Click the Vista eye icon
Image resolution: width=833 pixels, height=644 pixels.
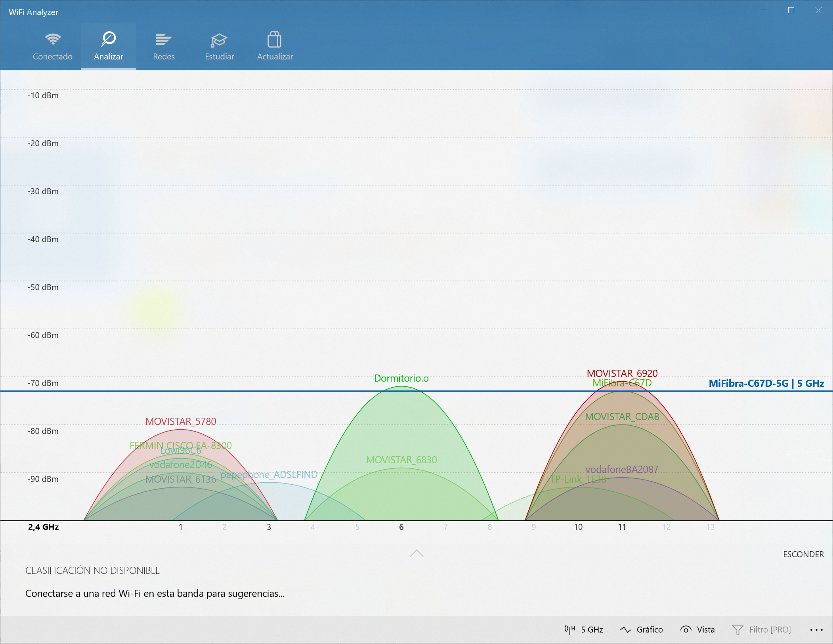point(686,629)
